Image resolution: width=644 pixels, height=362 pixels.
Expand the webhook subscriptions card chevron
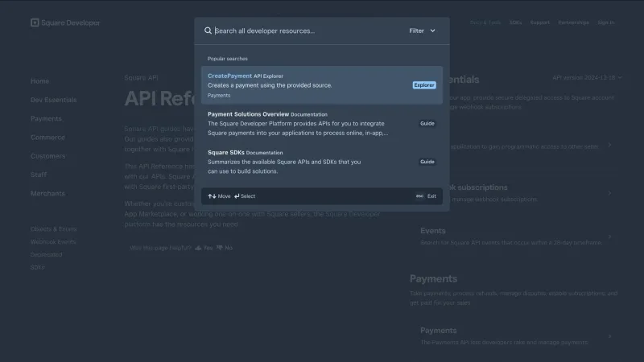[609, 193]
